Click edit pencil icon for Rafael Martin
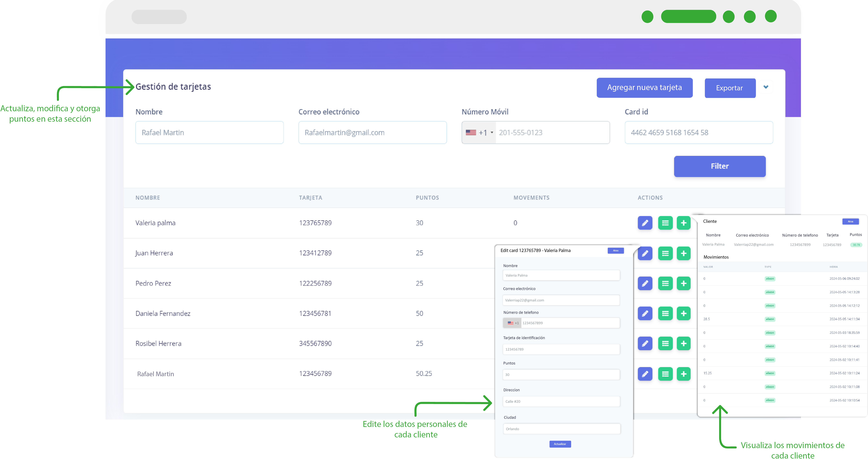Viewport: 868px width, 460px height. pos(645,374)
